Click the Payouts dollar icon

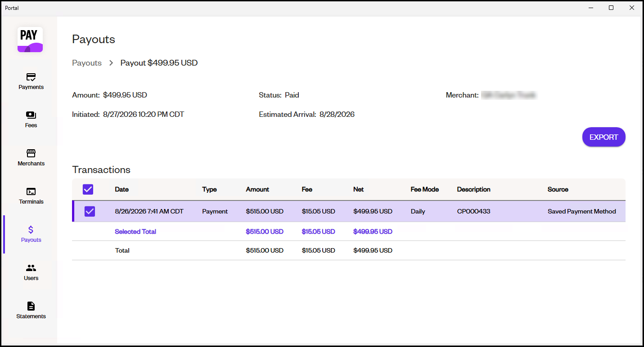[x=31, y=230]
